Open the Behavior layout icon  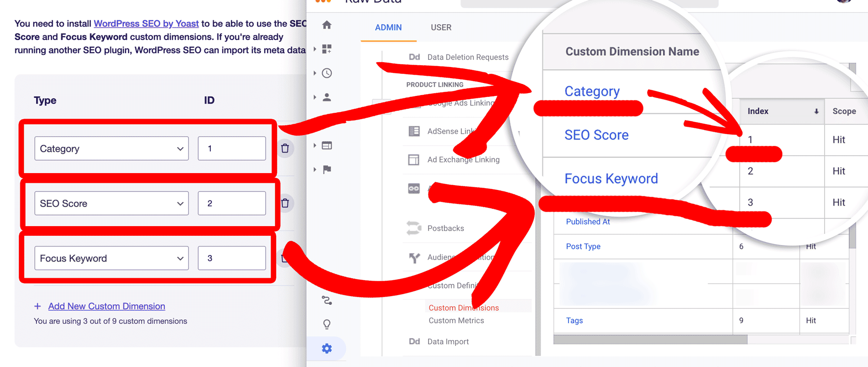[327, 145]
